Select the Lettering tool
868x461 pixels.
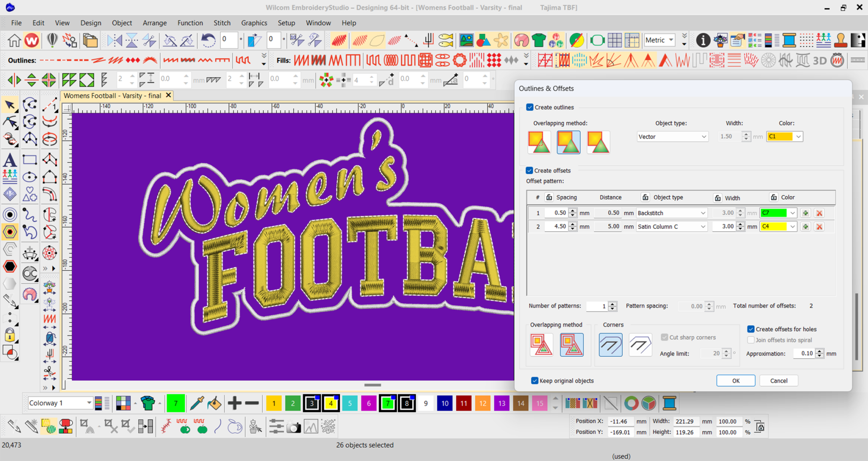[x=10, y=160]
